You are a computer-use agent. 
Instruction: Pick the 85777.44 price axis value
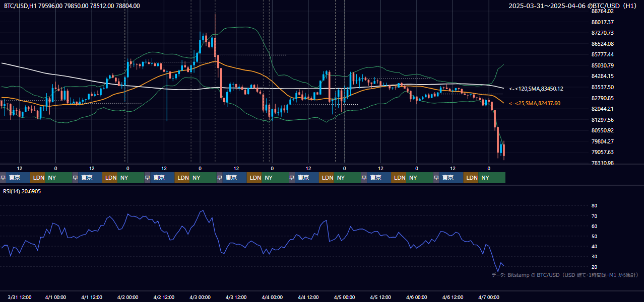(x=602, y=54)
